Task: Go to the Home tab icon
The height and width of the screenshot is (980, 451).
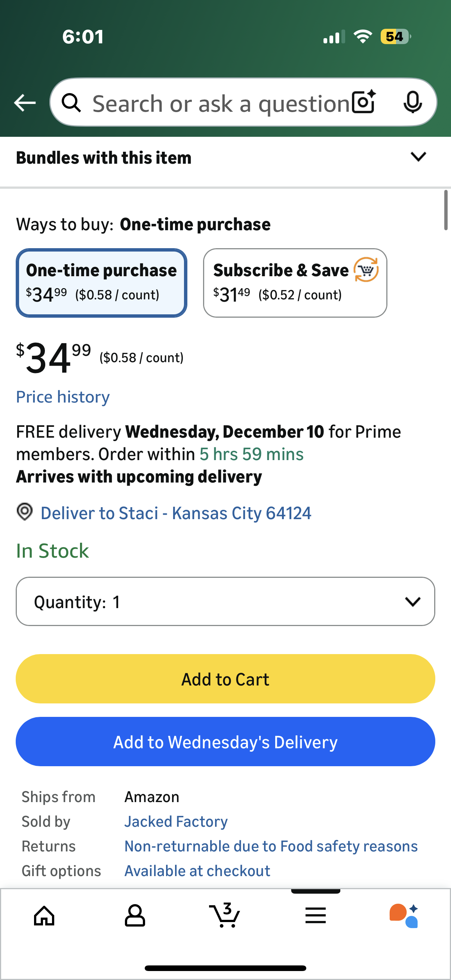Action: [44, 915]
